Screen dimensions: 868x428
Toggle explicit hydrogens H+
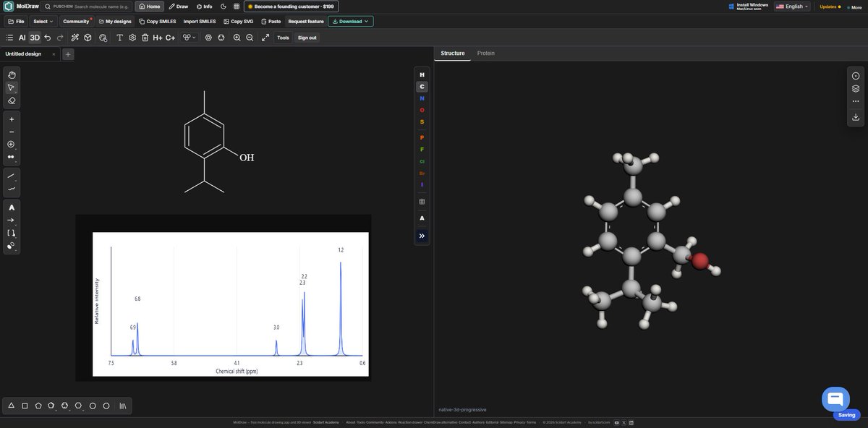(158, 38)
